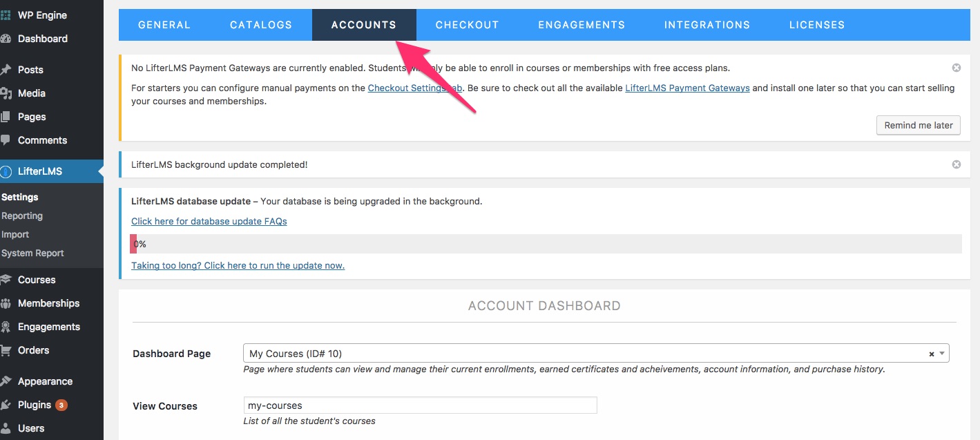Screen dimensions: 980x440
Task: Click the LifterLMS rocket icon
Action: [x=6, y=171]
